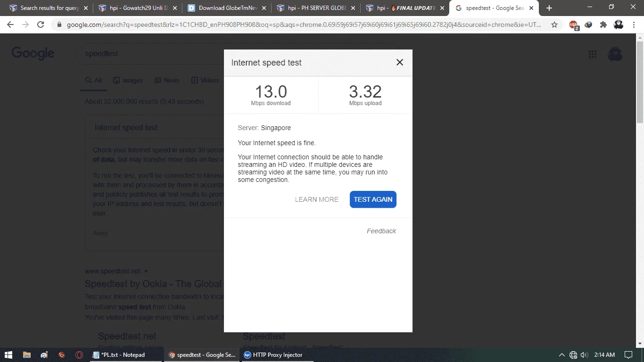Click the About link in speed test card
644x362 pixels.
click(x=100, y=233)
